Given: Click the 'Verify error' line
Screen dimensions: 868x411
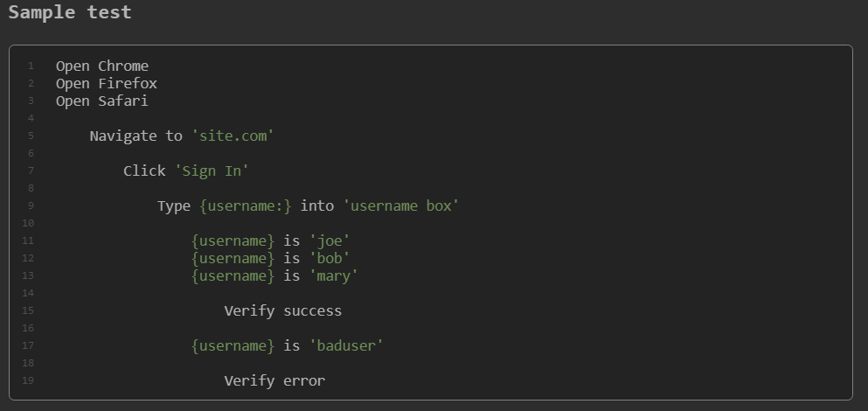Looking at the screenshot, I should pyautogui.click(x=274, y=380).
